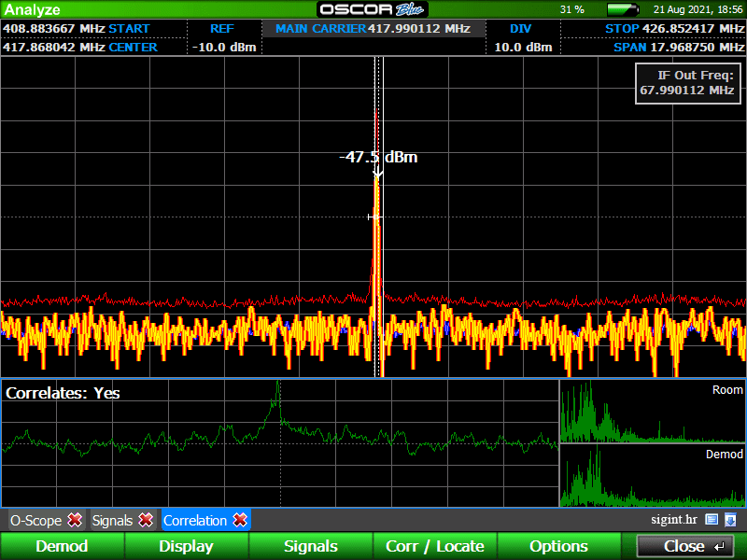The image size is (747, 560).
Task: Click the sigint.hr text
Action: pos(673,520)
